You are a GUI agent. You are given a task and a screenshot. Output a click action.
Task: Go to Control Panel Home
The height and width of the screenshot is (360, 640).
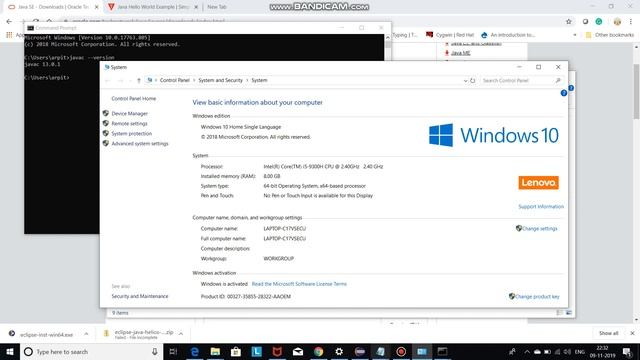[133, 98]
